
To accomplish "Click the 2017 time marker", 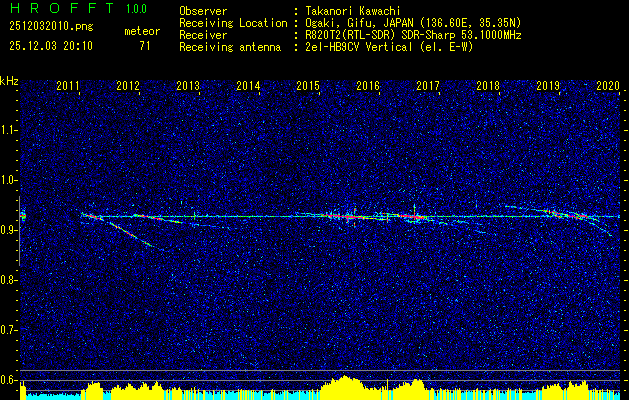I will click(428, 85).
